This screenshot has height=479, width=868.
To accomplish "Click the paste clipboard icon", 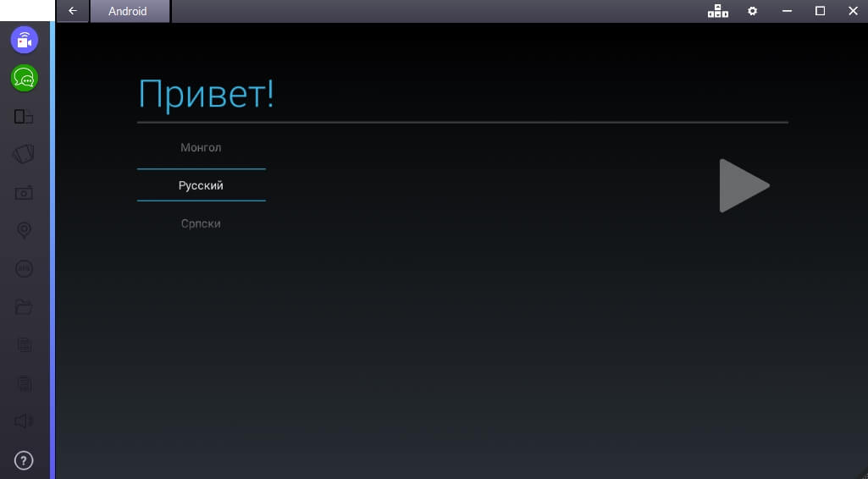I will [x=24, y=383].
